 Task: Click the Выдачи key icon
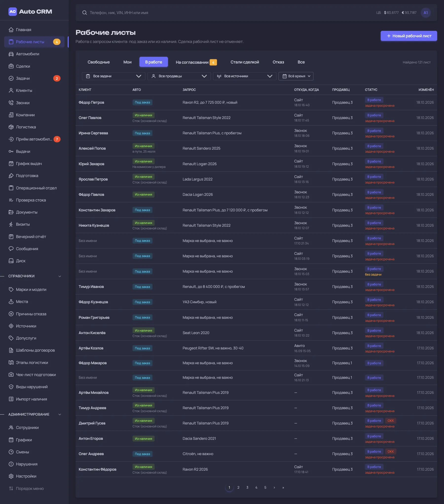(11, 151)
